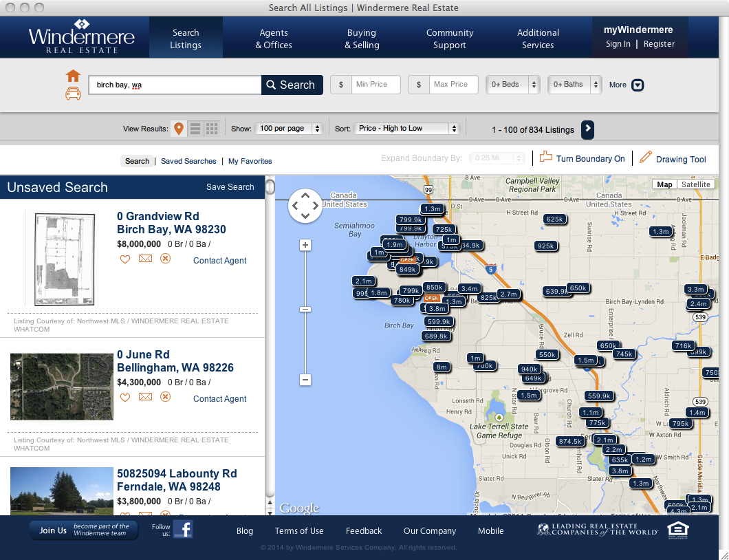
Task: Click Save Search link
Action: click(230, 187)
